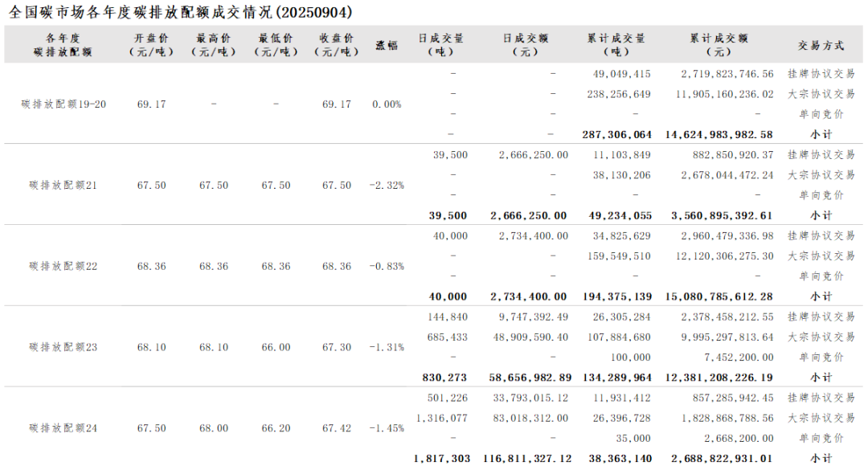Select daily turnover 116,811,327.12 cell
The height and width of the screenshot is (470, 868).
[527, 459]
